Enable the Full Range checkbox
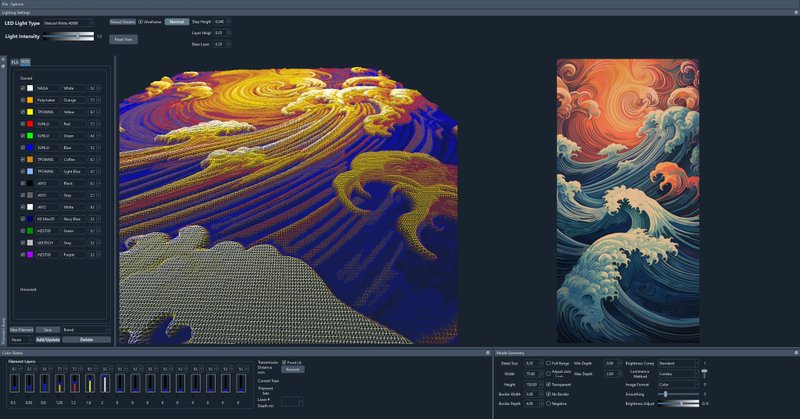The height and width of the screenshot is (419, 800). click(x=548, y=363)
